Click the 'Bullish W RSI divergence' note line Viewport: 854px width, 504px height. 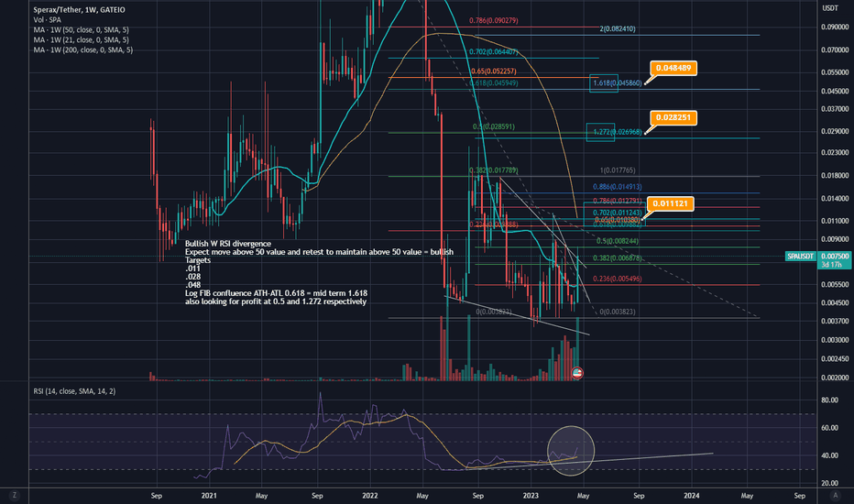pos(227,244)
